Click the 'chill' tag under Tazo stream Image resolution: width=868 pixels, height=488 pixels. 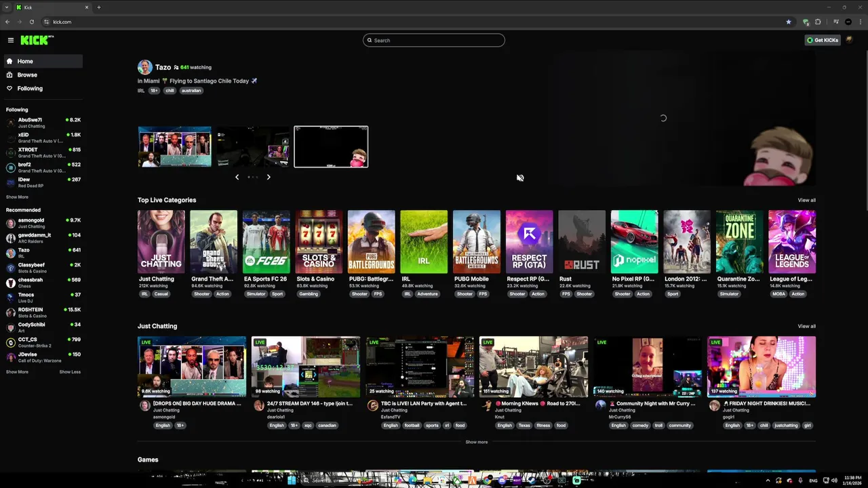(x=170, y=91)
